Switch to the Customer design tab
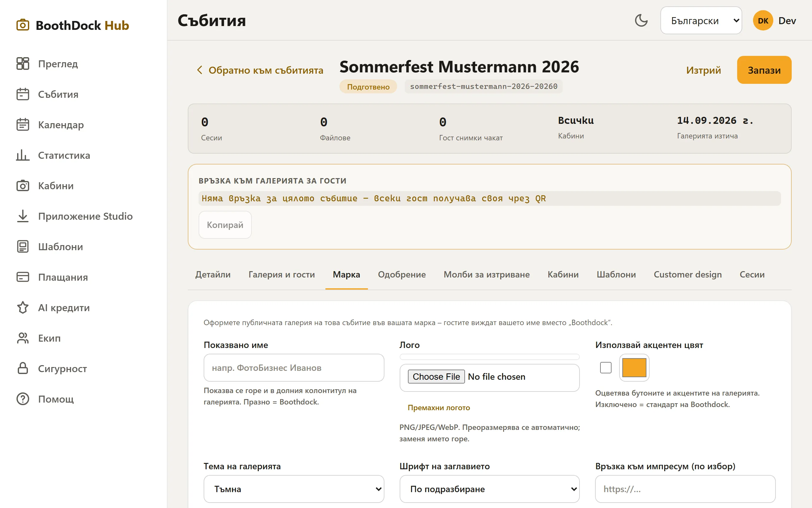This screenshot has width=812, height=508. [688, 275]
